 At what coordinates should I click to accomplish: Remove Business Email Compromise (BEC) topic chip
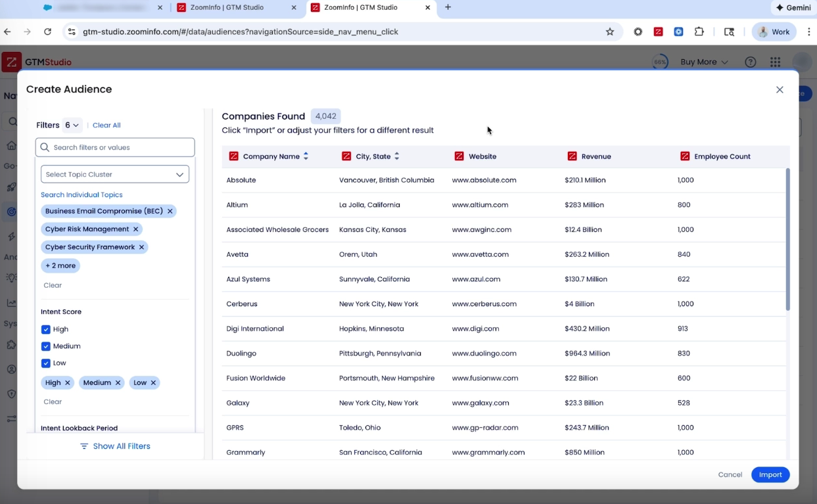click(170, 212)
